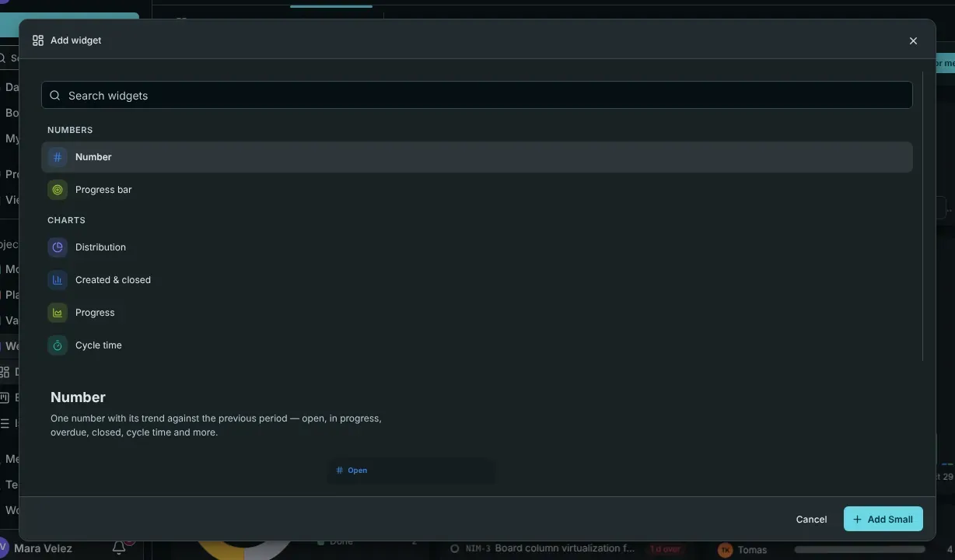955x560 pixels.
Task: Select the Created & closed chart icon
Action: pyautogui.click(x=58, y=280)
